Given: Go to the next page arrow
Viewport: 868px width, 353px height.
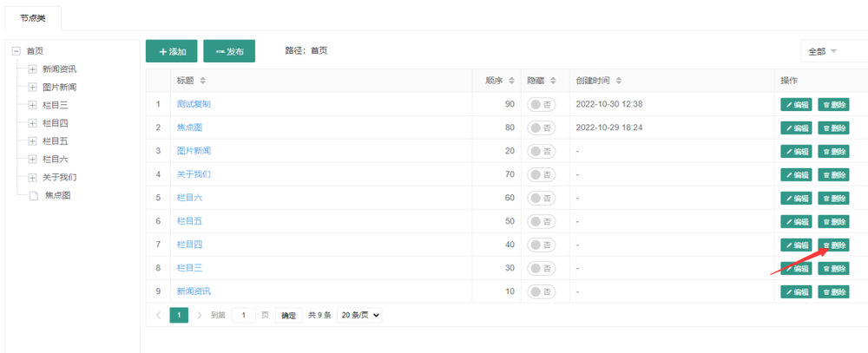Looking at the screenshot, I should click(200, 316).
